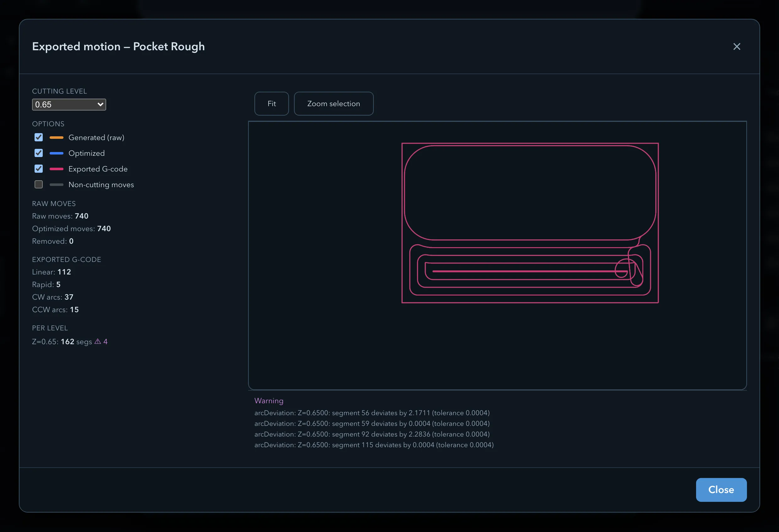The image size is (779, 532).
Task: Click the 'Rapid: 5' statistic
Action: (46, 285)
